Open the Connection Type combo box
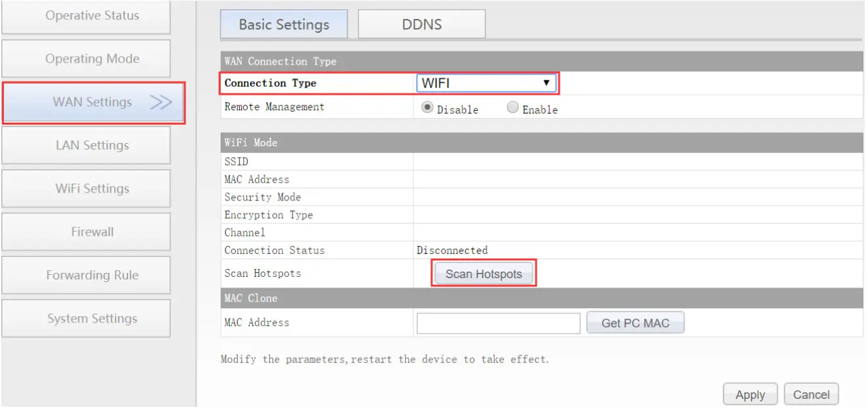Image resolution: width=868 pixels, height=410 pixels. pyautogui.click(x=487, y=83)
